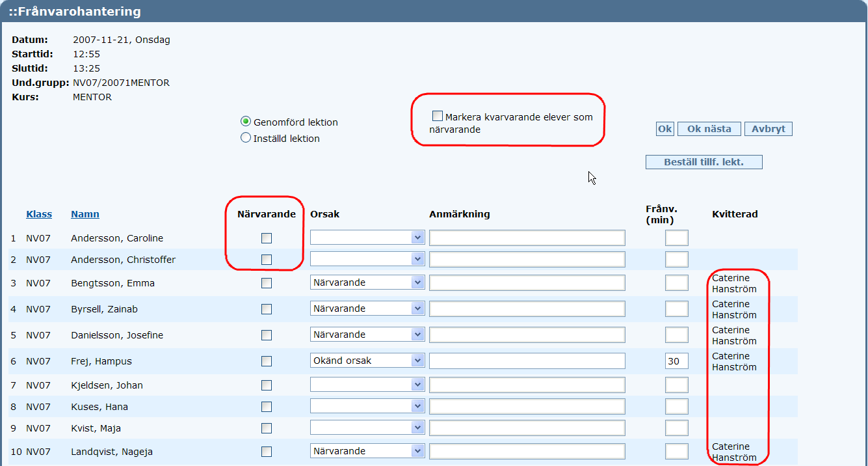Image resolution: width=868 pixels, height=466 pixels.
Task: Click Anmärkning field for Kjeldsen, Johan
Action: click(527, 385)
